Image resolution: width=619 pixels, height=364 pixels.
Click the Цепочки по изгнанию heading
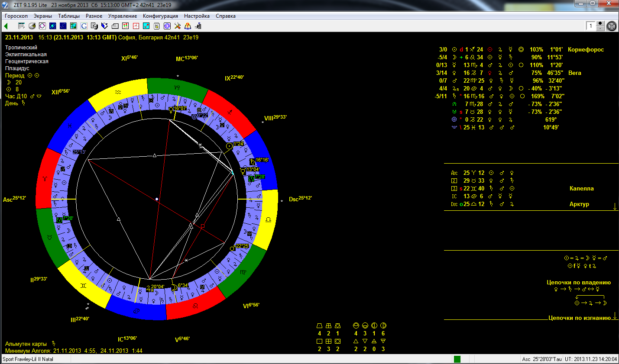tap(580, 318)
